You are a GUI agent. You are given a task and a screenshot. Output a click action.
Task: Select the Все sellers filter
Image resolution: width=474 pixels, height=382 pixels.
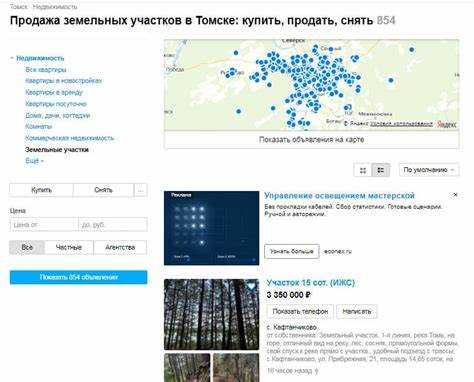click(x=27, y=247)
